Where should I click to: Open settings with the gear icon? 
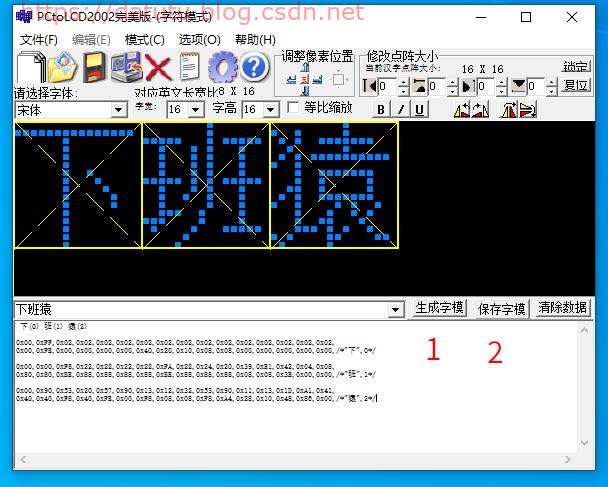222,68
